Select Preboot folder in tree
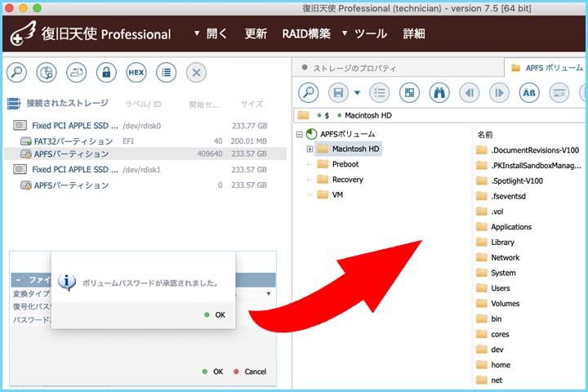 (x=338, y=164)
